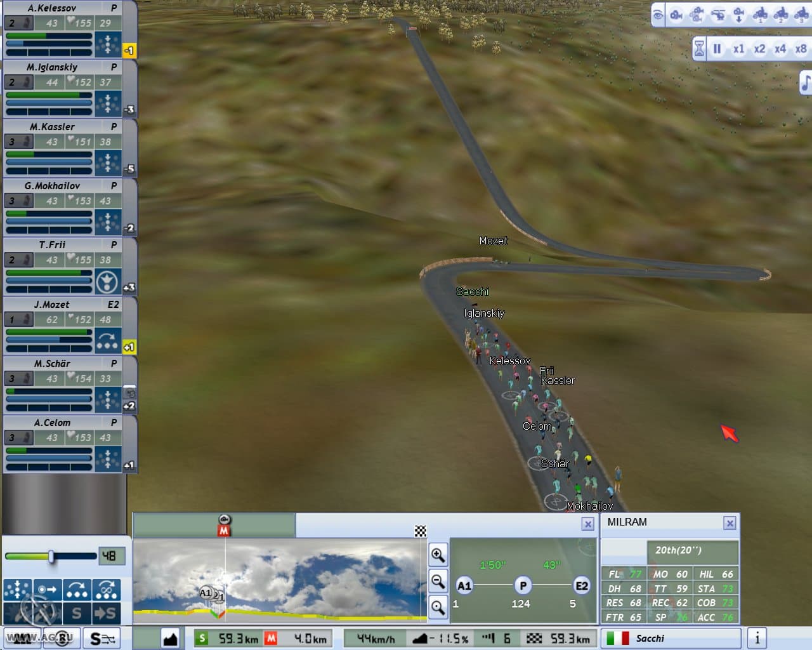
Task: Set race speed to x2
Action: click(759, 48)
